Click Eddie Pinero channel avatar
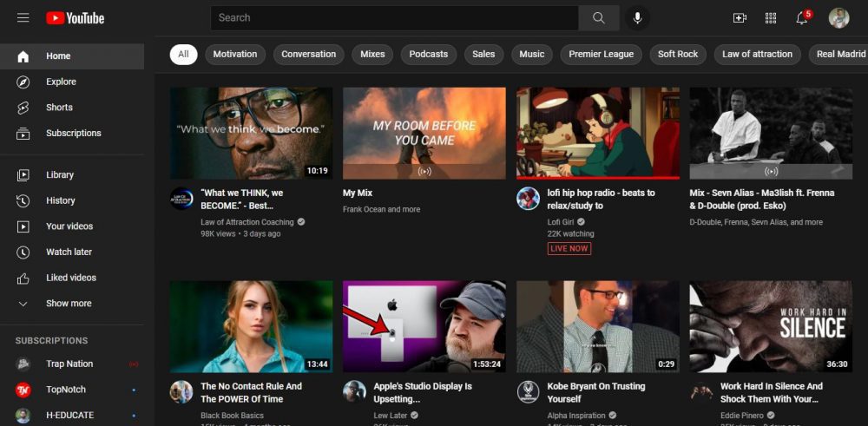The width and height of the screenshot is (868, 426). [701, 391]
